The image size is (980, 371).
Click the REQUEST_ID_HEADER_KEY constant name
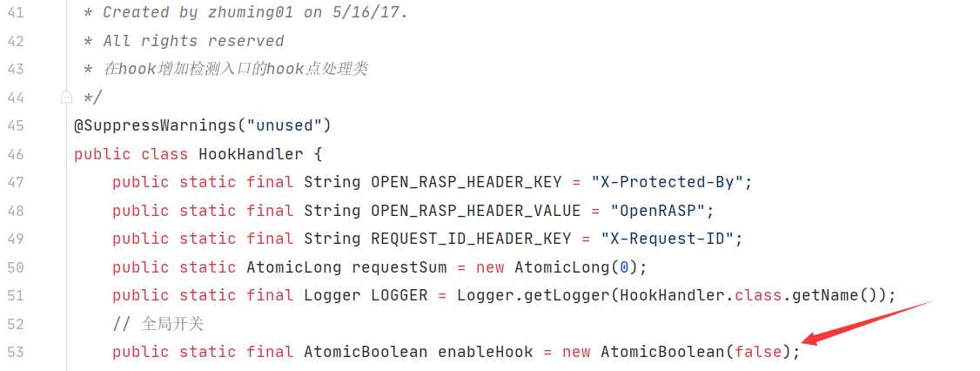tap(471, 239)
